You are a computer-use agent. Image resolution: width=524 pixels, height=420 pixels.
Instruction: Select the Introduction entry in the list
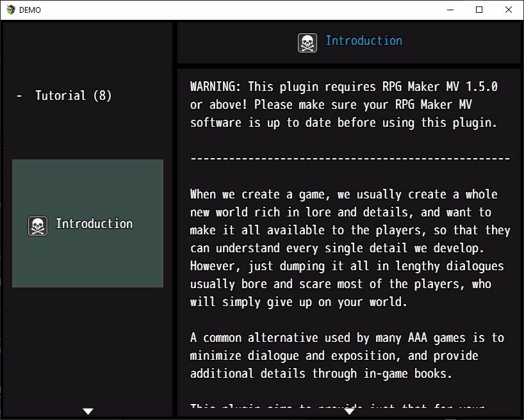coord(88,223)
